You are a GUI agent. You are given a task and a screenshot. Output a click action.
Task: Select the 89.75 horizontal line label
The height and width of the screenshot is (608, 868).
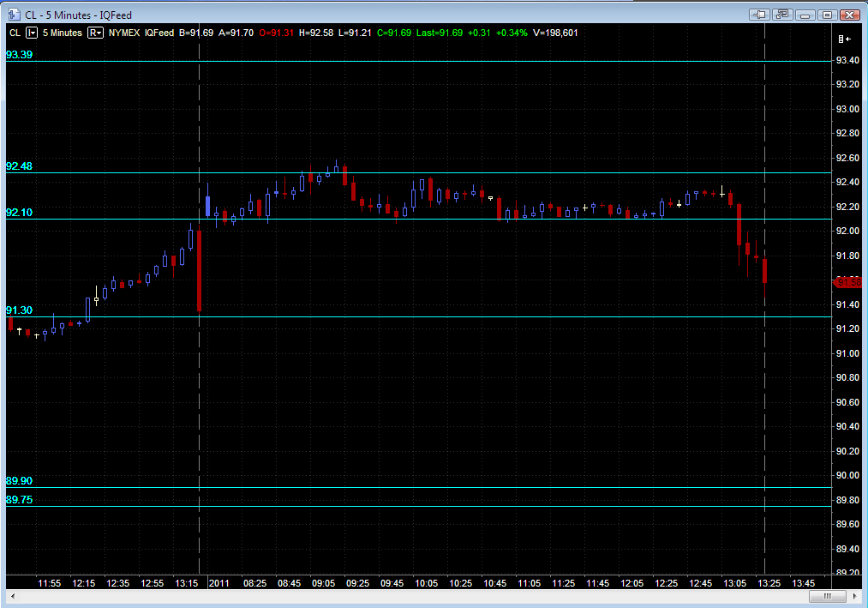[x=20, y=500]
